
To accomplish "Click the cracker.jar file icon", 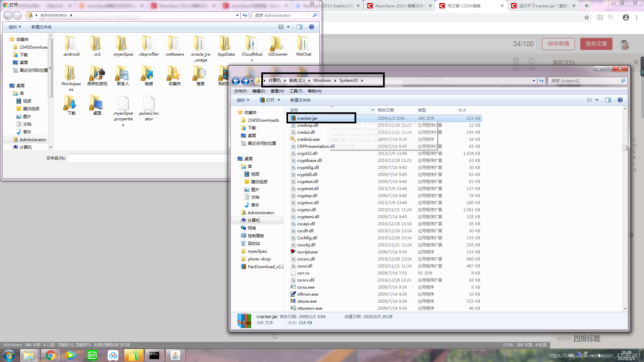I will [292, 118].
